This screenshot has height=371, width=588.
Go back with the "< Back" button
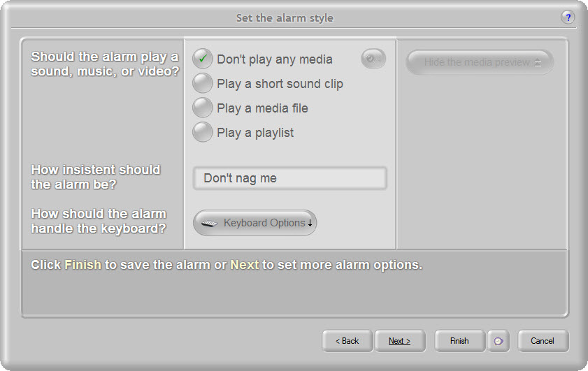pyautogui.click(x=347, y=341)
